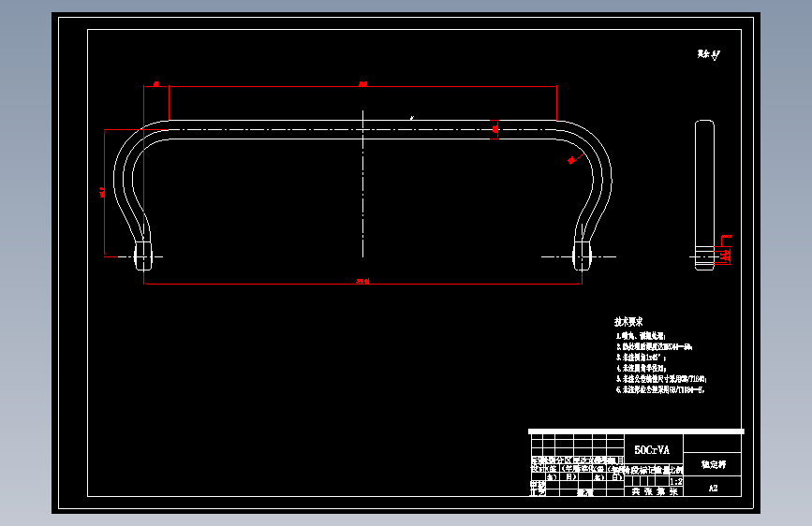Select the long dimension label above the straight section
812x526 pixels.
(363, 83)
